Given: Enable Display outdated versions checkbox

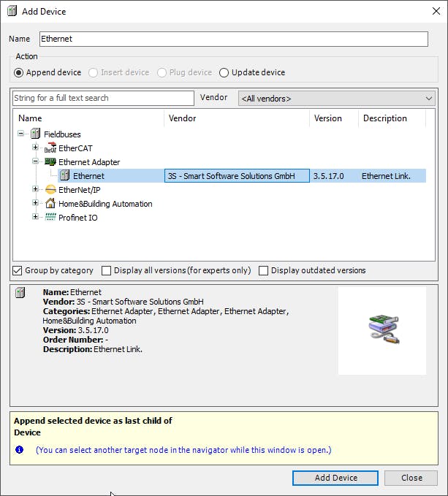Looking at the screenshot, I should click(263, 270).
